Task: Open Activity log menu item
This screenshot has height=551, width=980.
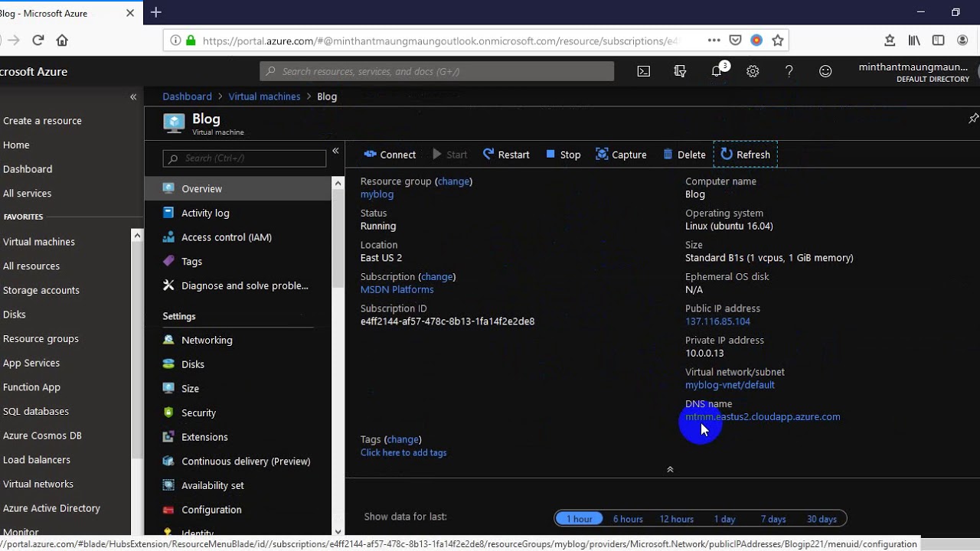Action: point(238,213)
